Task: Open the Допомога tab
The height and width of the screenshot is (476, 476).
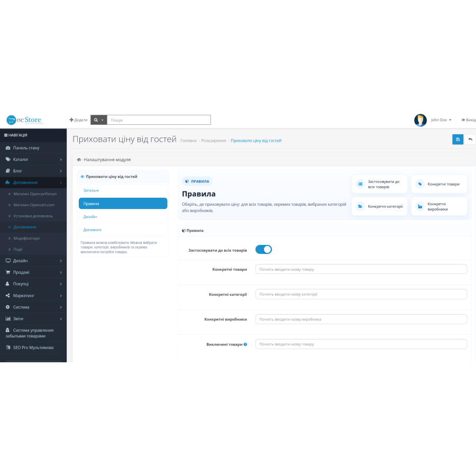Action: point(123,230)
